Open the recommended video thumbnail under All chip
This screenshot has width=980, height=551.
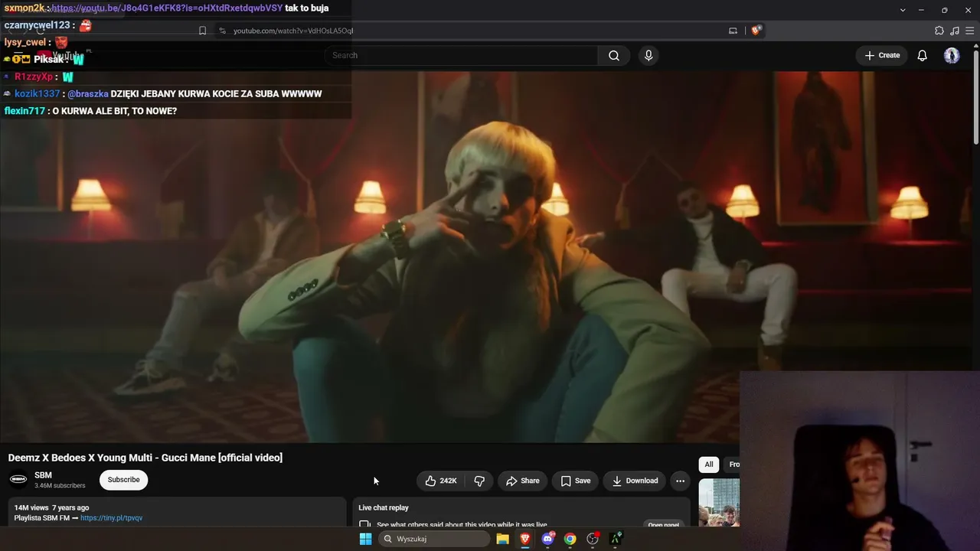pos(719,502)
